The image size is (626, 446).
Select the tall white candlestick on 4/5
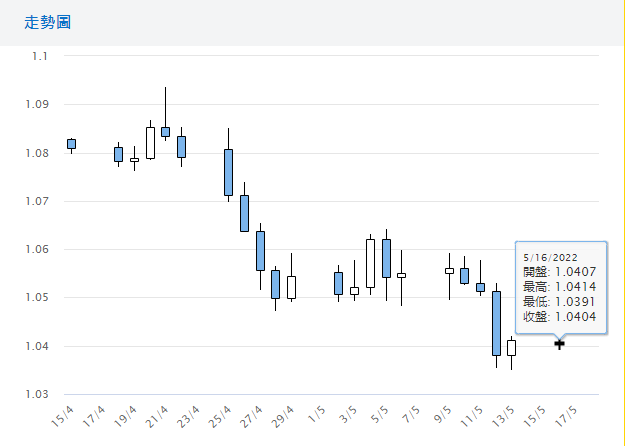370,263
